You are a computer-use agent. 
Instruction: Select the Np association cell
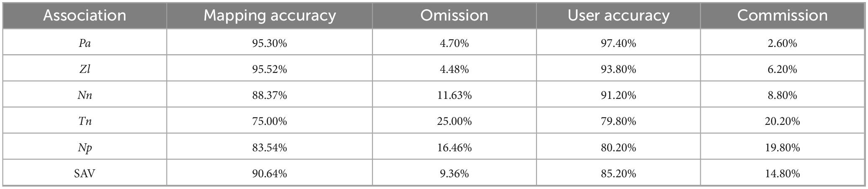click(x=85, y=147)
